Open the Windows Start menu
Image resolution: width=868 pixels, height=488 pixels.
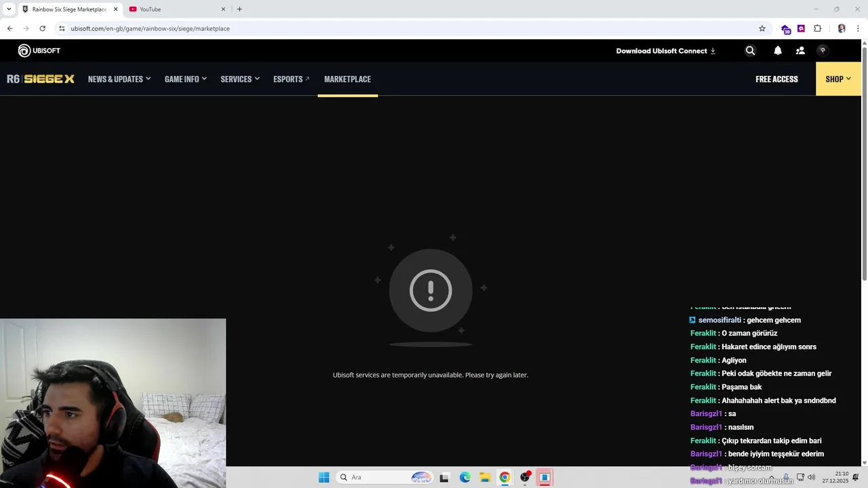click(323, 477)
